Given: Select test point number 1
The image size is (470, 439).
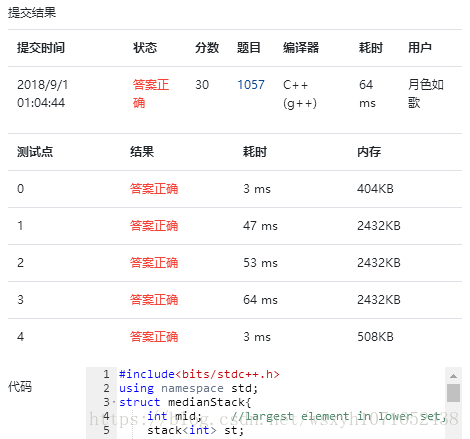Looking at the screenshot, I should 21,226.
